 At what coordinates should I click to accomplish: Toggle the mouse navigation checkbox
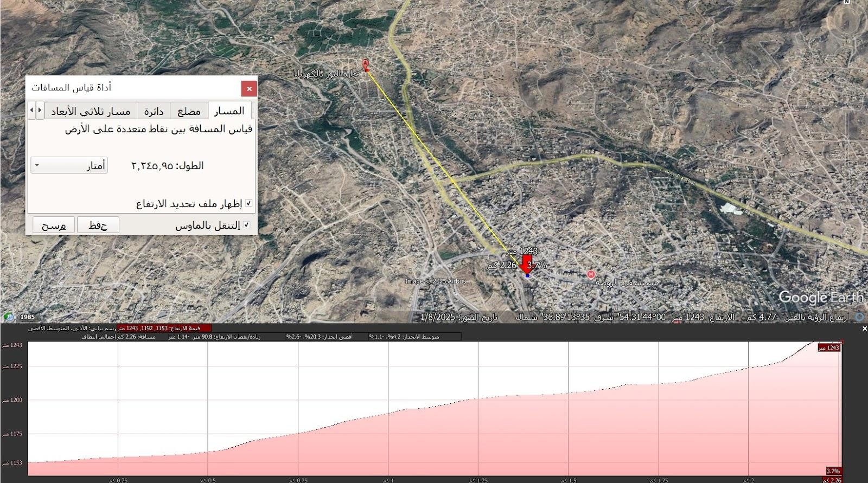point(246,225)
